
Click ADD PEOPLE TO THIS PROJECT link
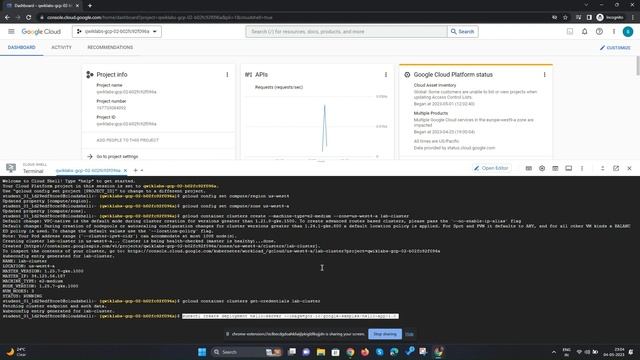(127, 140)
